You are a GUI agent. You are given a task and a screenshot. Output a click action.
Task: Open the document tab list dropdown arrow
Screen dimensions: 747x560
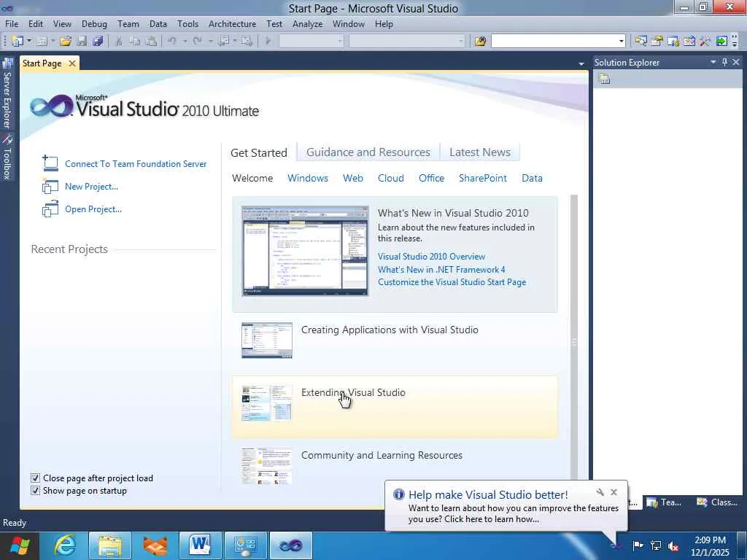(x=581, y=63)
